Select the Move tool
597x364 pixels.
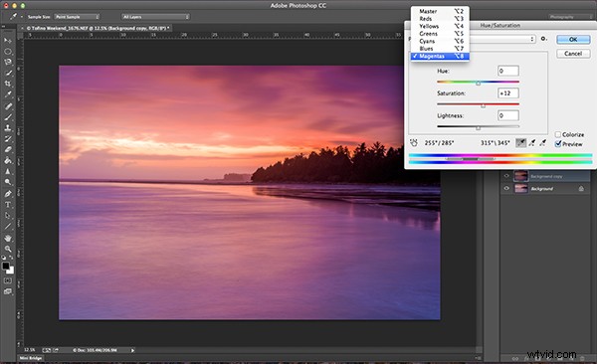coord(8,41)
